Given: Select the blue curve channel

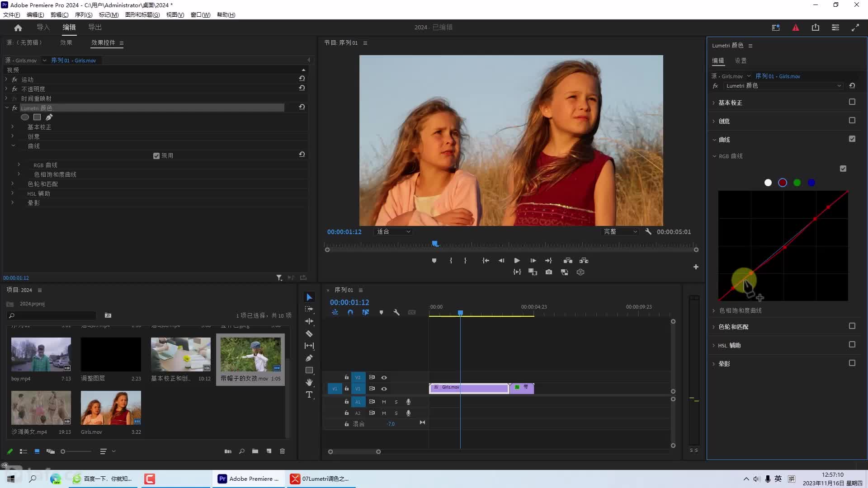Looking at the screenshot, I should tap(811, 183).
